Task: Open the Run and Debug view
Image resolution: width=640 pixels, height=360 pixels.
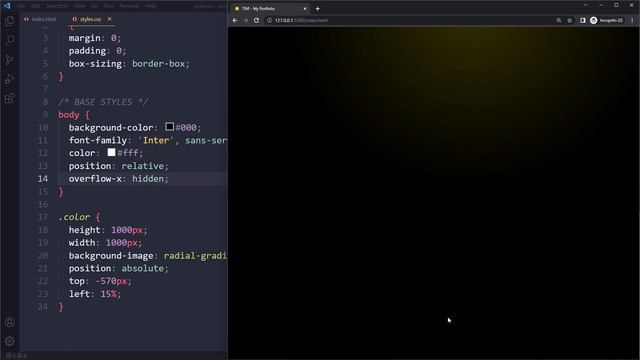Action: (x=9, y=79)
